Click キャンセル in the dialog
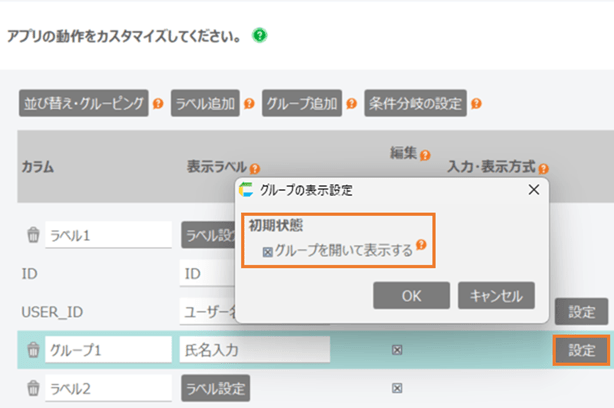 (x=496, y=296)
